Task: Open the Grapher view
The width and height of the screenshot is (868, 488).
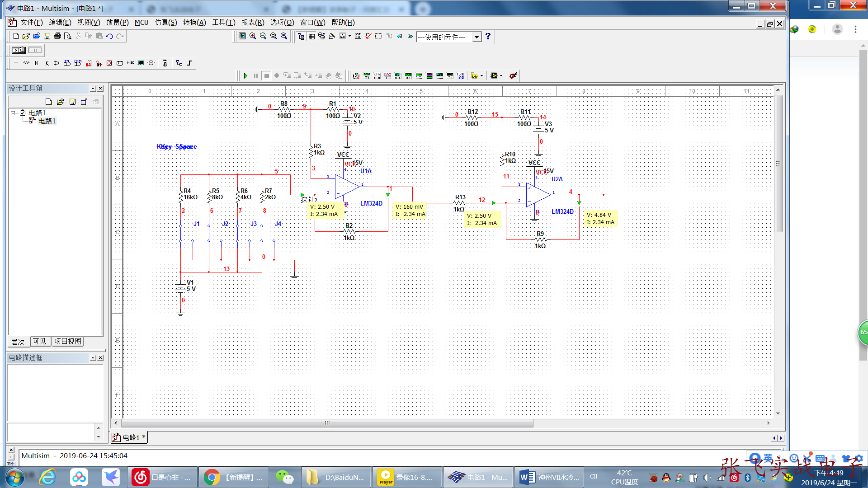Action: [343, 36]
